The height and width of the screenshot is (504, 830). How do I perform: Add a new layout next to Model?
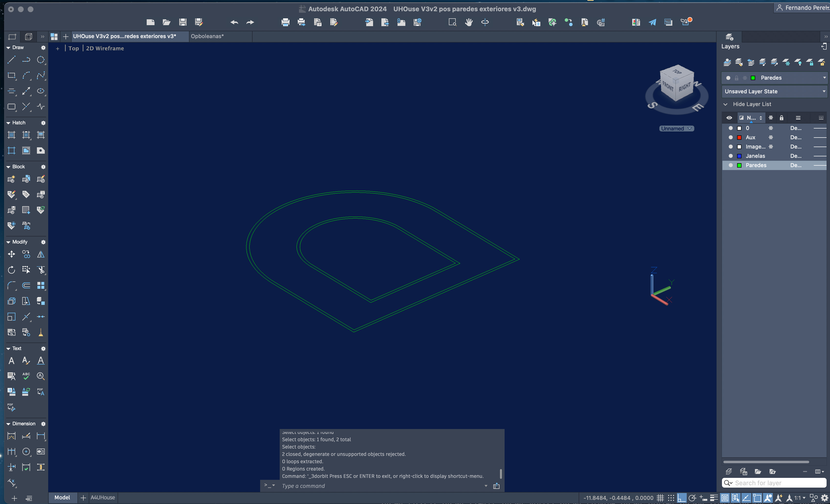(83, 498)
